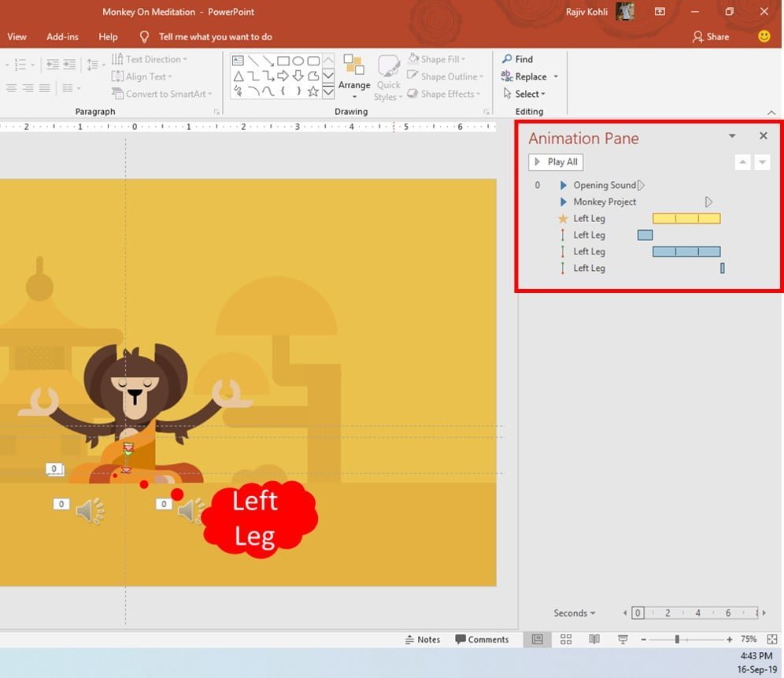Open the Seconds zoom dropdown
This screenshot has height=678, width=784.
tap(574, 613)
